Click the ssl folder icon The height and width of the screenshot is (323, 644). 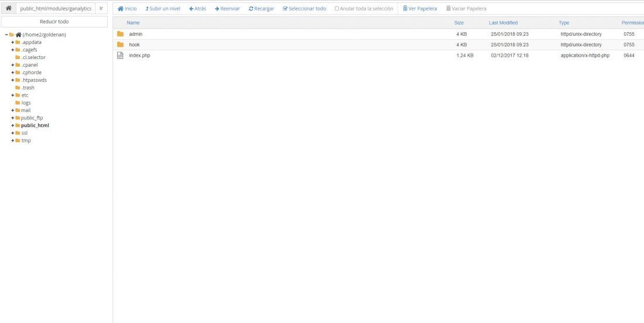(x=18, y=133)
